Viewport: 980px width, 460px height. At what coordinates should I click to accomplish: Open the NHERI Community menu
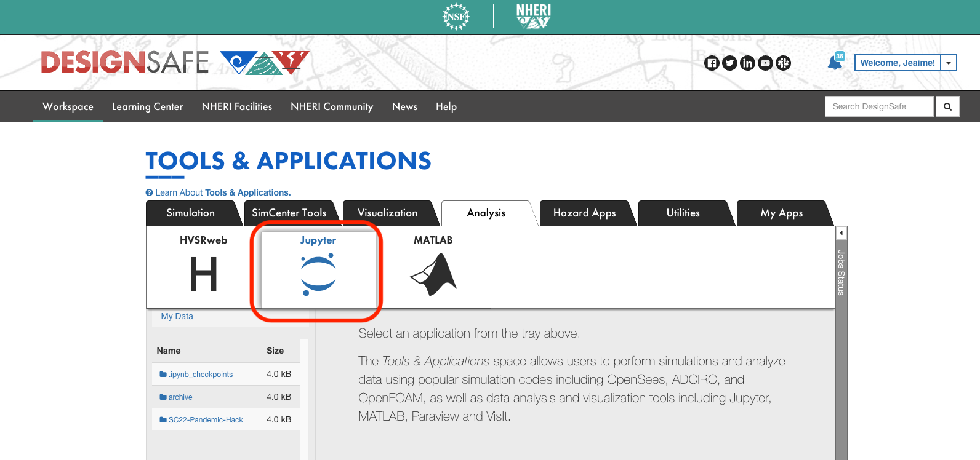(x=332, y=106)
